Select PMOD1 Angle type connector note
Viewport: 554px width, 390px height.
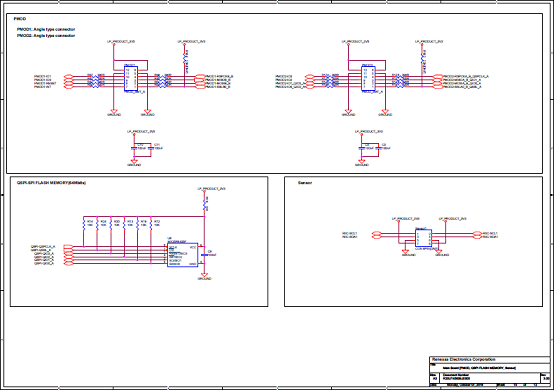click(46, 29)
